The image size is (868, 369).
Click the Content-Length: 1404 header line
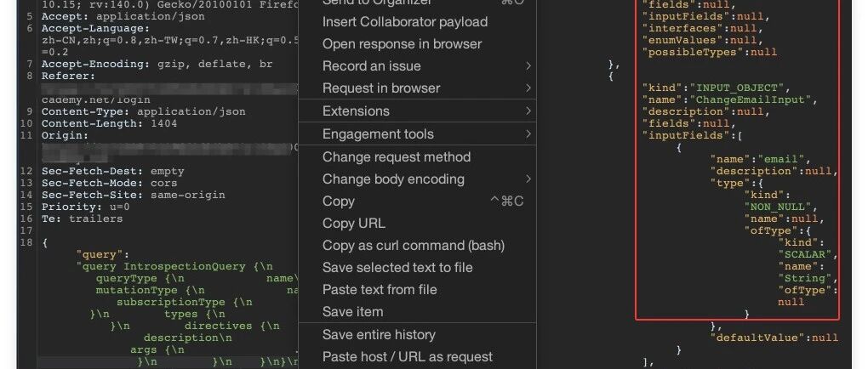[x=109, y=123]
